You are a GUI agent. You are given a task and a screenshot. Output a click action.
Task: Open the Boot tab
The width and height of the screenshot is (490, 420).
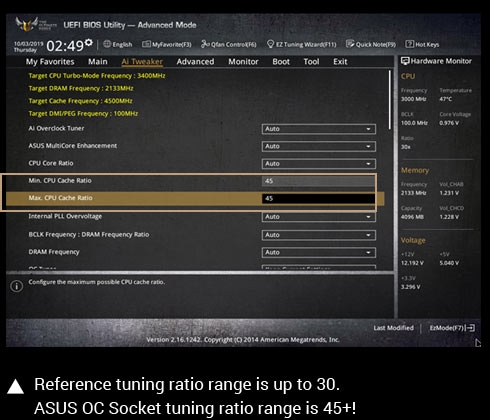pos(281,62)
